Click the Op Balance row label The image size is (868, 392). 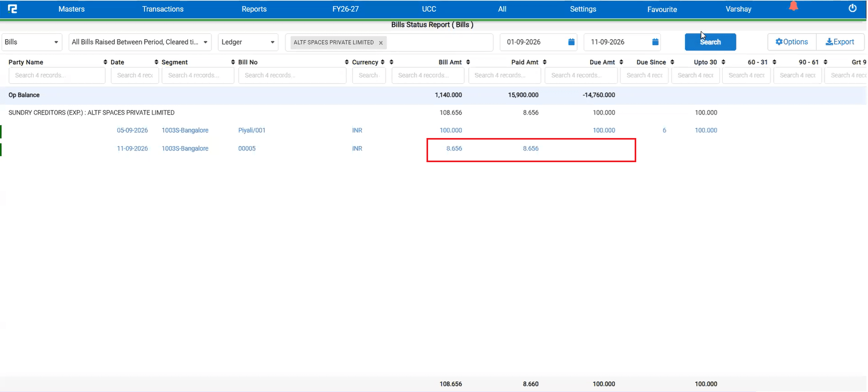(24, 95)
